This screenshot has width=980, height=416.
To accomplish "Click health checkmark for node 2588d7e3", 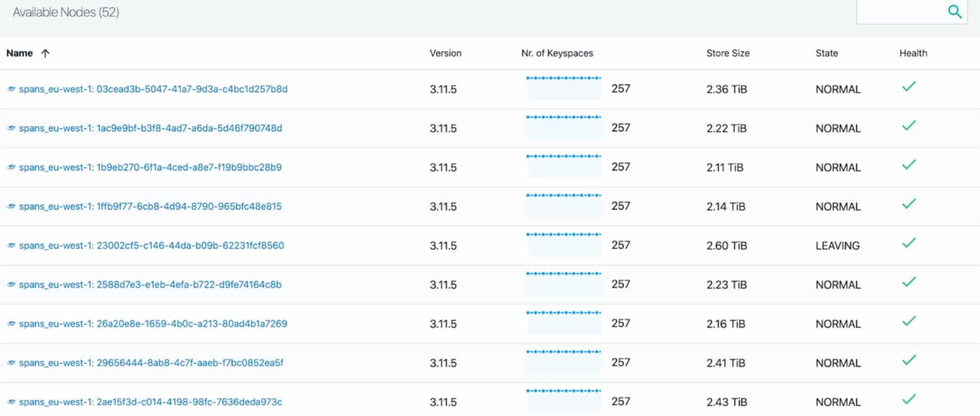I will (x=909, y=282).
